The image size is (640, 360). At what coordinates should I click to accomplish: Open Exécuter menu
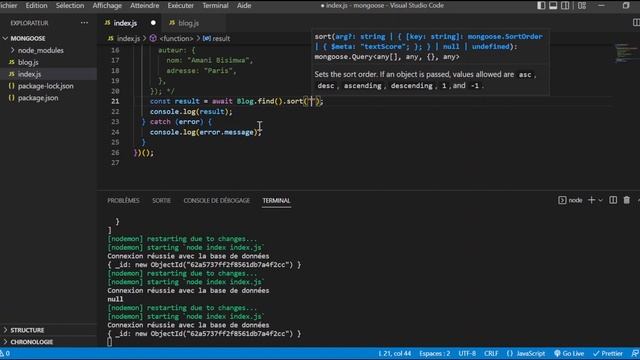click(180, 6)
